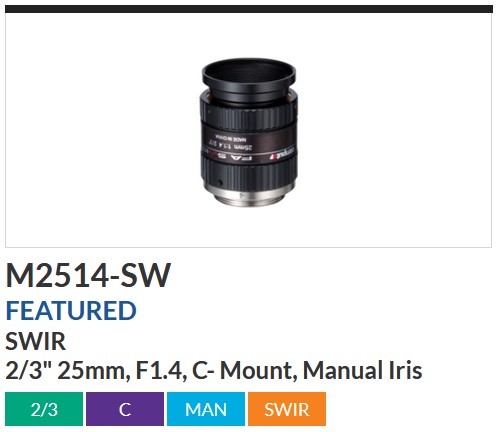The image size is (497, 432).
Task: Click the black bar above the product card
Action: 249,9
